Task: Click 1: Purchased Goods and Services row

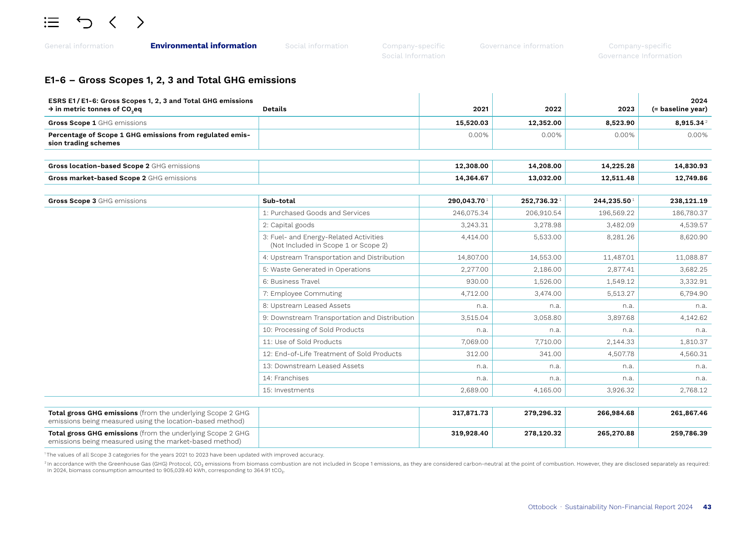Action: pos(316,213)
